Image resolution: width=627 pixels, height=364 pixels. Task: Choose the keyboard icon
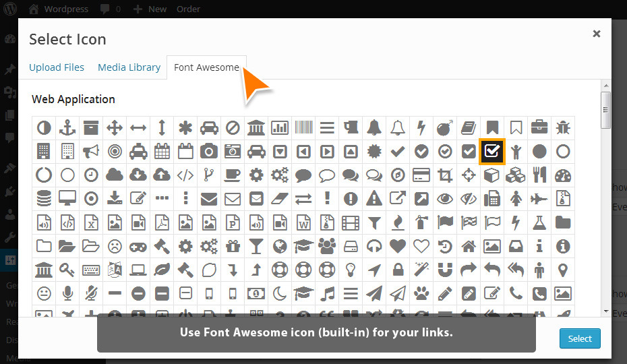91,270
